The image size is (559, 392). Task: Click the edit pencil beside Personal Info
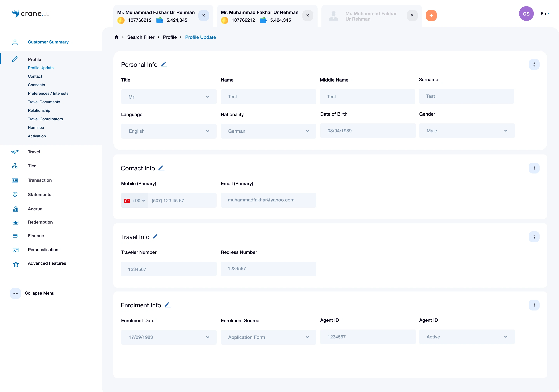pos(164,64)
